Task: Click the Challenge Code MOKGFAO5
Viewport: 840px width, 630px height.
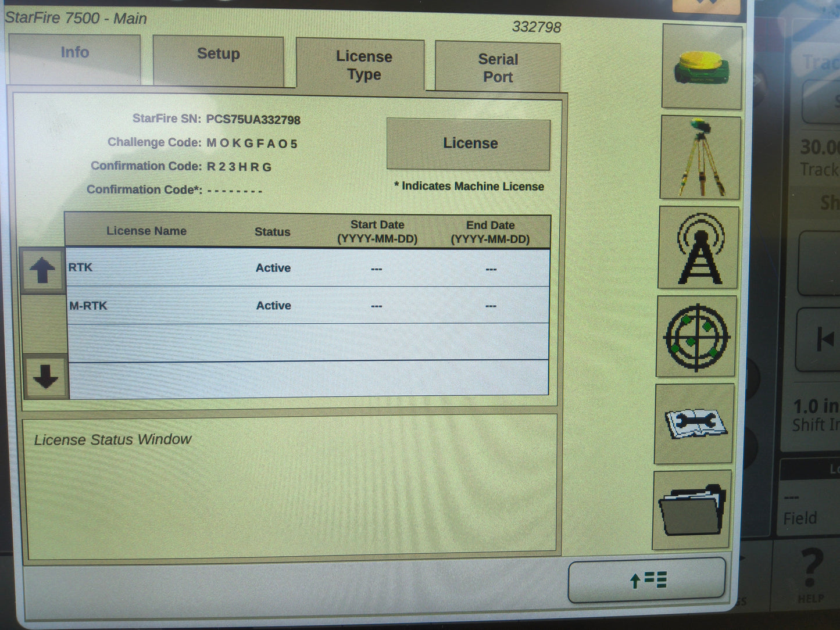Action: click(x=252, y=144)
